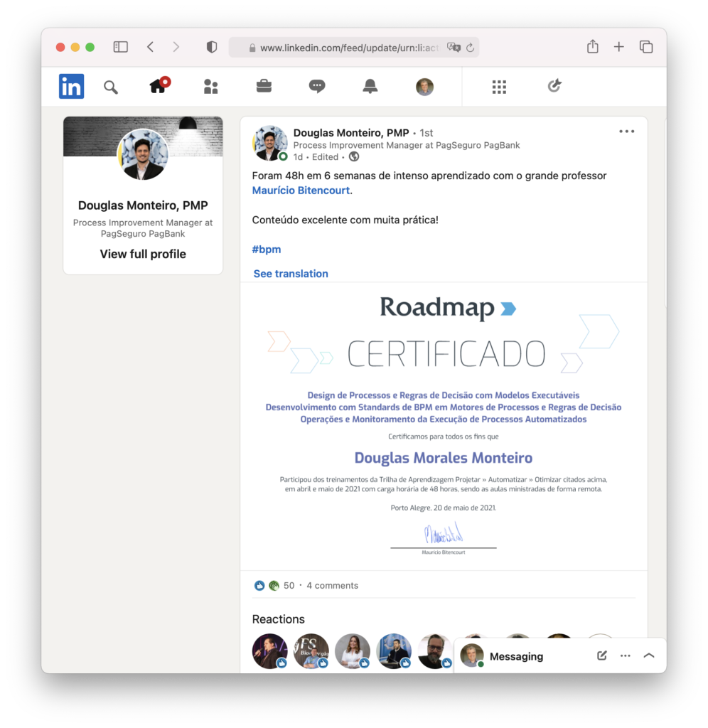Open Messaging bar three-dot options
The height and width of the screenshot is (728, 708).
(626, 655)
